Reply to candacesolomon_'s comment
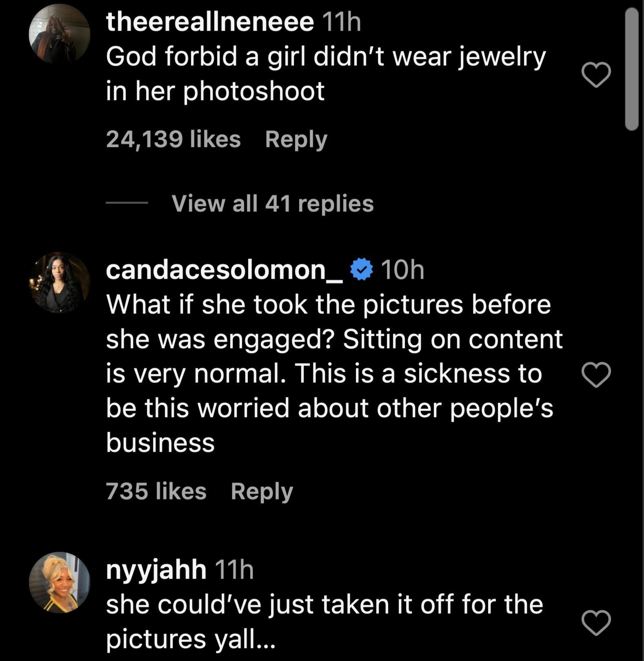 click(x=262, y=491)
